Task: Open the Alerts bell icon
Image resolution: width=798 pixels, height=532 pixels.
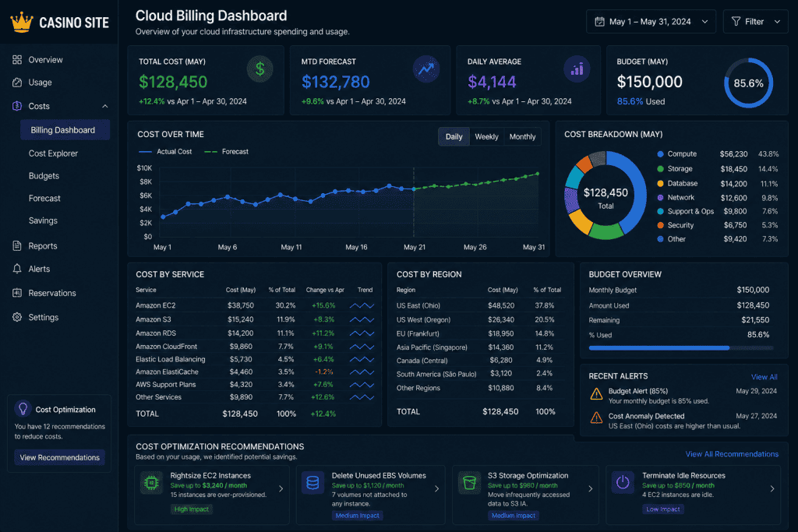Action: point(17,269)
